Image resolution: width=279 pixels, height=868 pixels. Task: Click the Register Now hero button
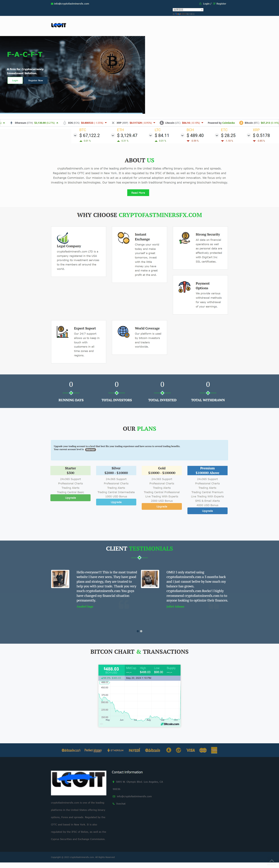click(35, 81)
